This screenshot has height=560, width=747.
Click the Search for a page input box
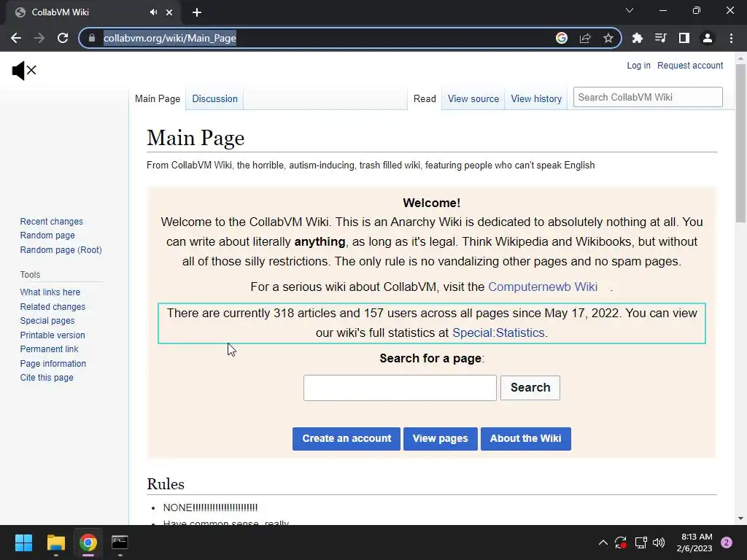pos(400,388)
